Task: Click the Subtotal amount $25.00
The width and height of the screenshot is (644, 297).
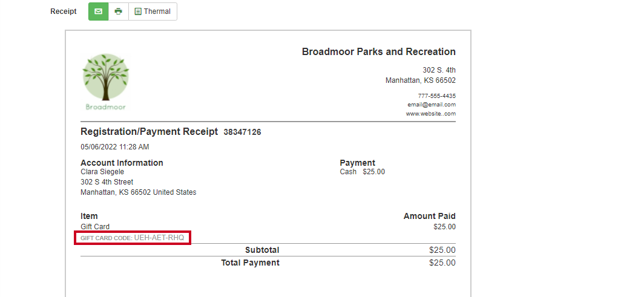Action: click(x=442, y=250)
